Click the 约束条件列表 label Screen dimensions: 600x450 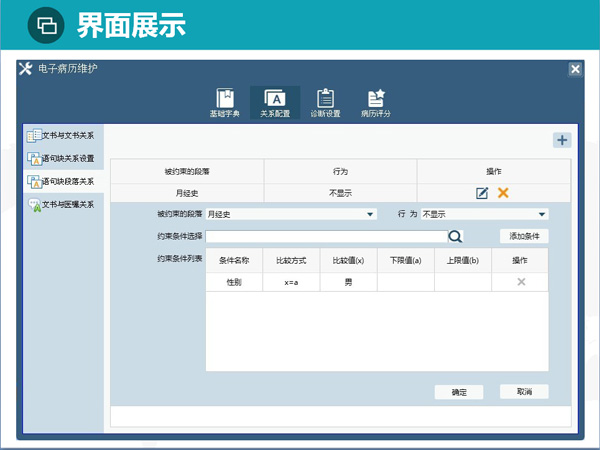pos(179,259)
